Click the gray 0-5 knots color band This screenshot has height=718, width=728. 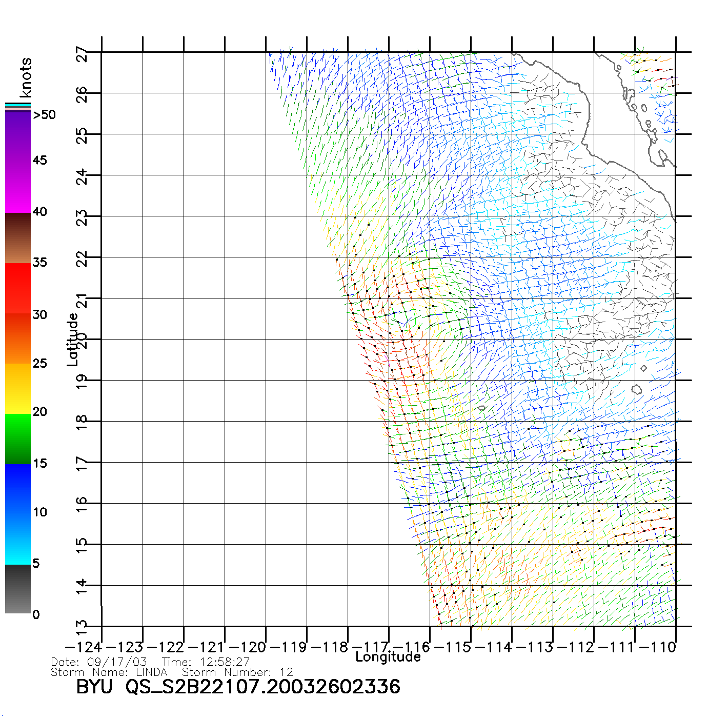(x=18, y=589)
